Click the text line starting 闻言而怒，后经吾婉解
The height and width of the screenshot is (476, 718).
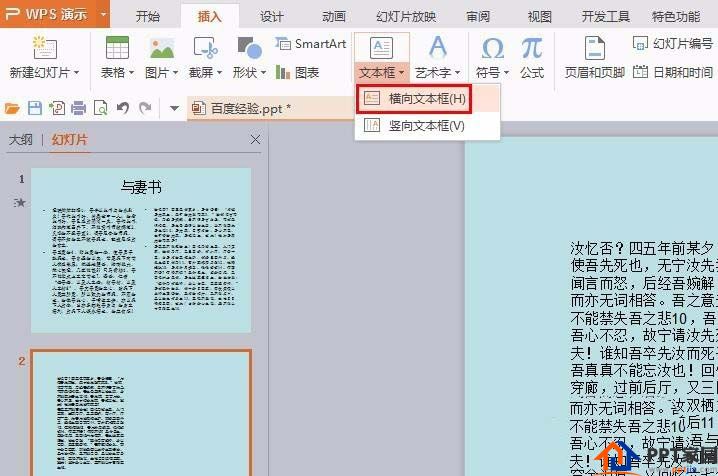pos(642,283)
